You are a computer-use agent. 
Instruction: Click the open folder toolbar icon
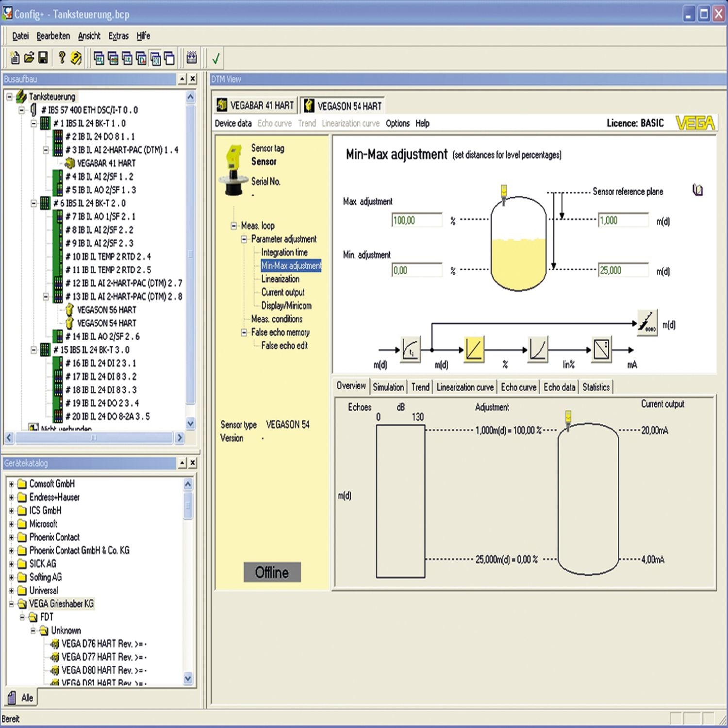click(x=29, y=58)
